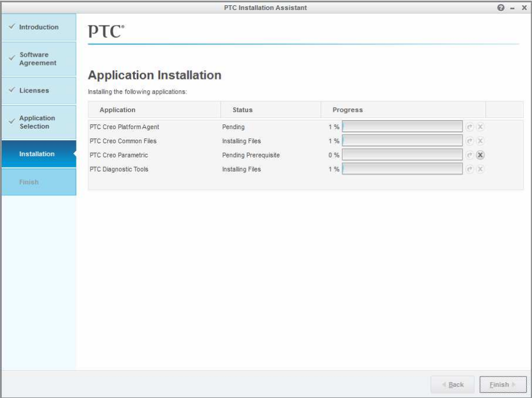Click the PTC Diagnostic Tools progress bar

point(402,169)
